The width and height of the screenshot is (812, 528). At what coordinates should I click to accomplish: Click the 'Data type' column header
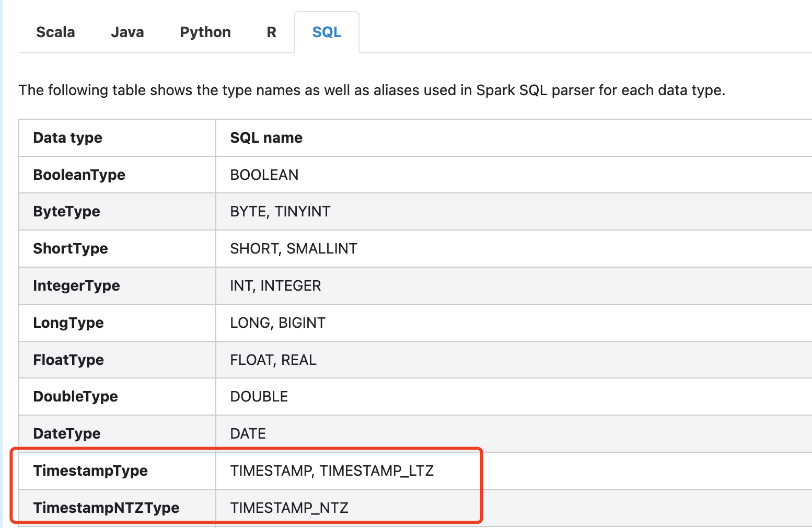(x=68, y=138)
